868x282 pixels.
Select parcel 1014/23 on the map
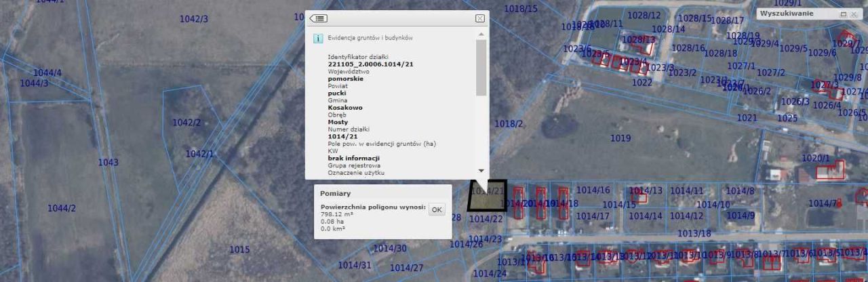pyautogui.click(x=486, y=239)
